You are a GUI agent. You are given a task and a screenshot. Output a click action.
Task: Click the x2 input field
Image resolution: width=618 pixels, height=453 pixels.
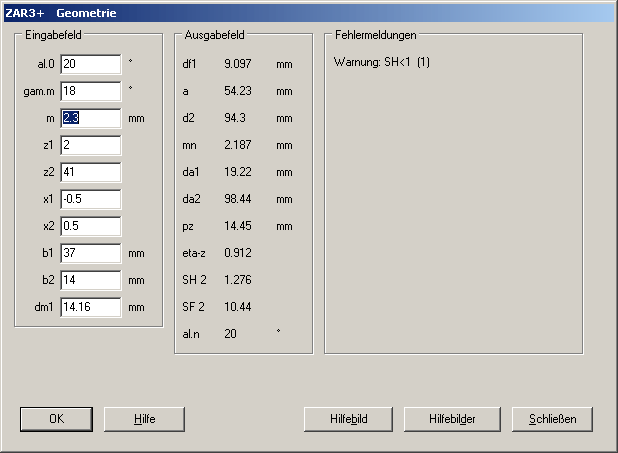pyautogui.click(x=90, y=226)
